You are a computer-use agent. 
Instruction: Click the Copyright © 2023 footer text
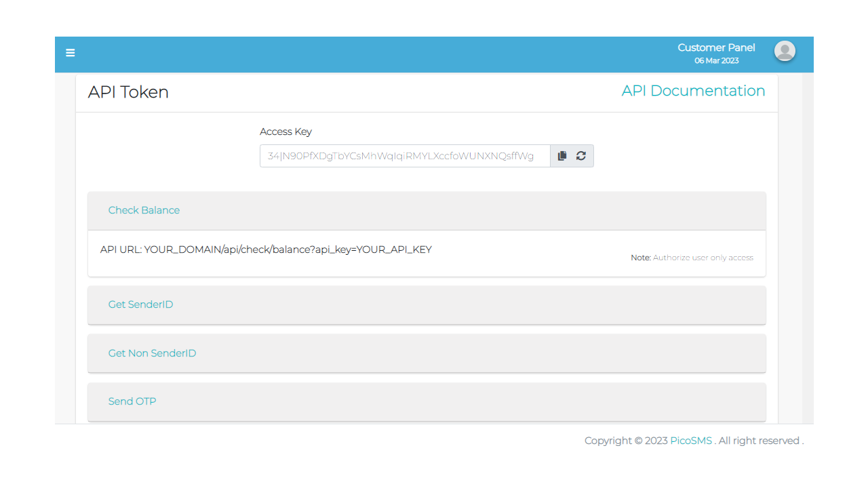point(626,441)
